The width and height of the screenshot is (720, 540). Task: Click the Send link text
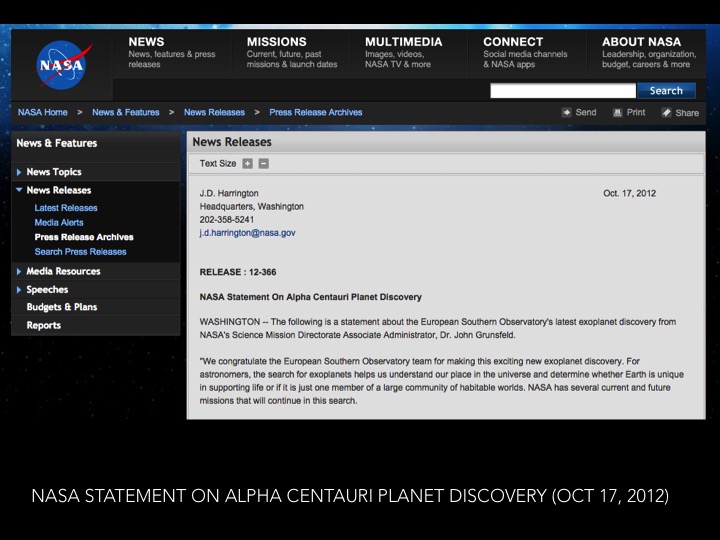[586, 112]
